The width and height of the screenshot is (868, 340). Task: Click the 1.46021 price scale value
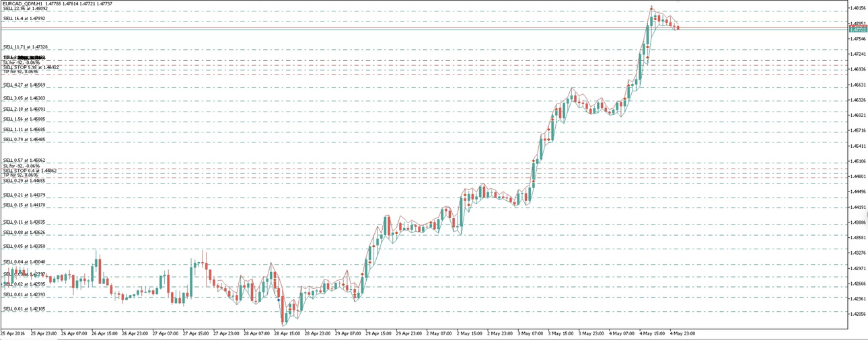[x=857, y=115]
